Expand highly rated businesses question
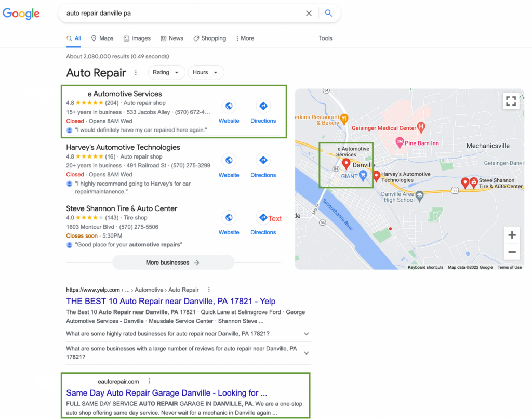Image resolution: width=532 pixels, height=419 pixels. 188,334
